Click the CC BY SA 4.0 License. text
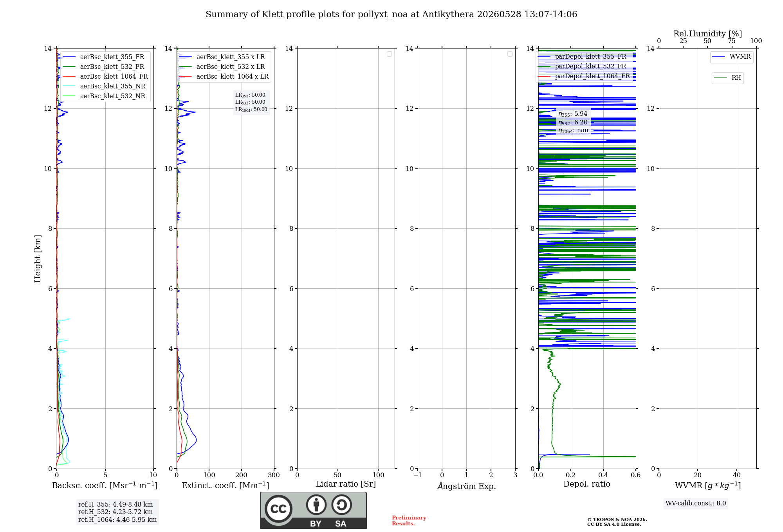783x532 pixels. tap(614, 524)
